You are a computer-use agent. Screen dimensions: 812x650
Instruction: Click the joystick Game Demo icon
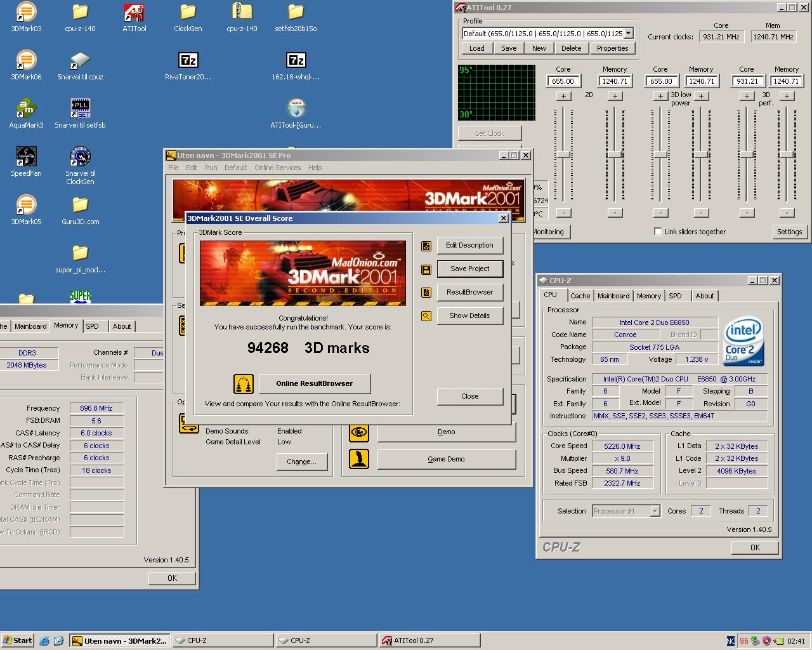(x=359, y=459)
